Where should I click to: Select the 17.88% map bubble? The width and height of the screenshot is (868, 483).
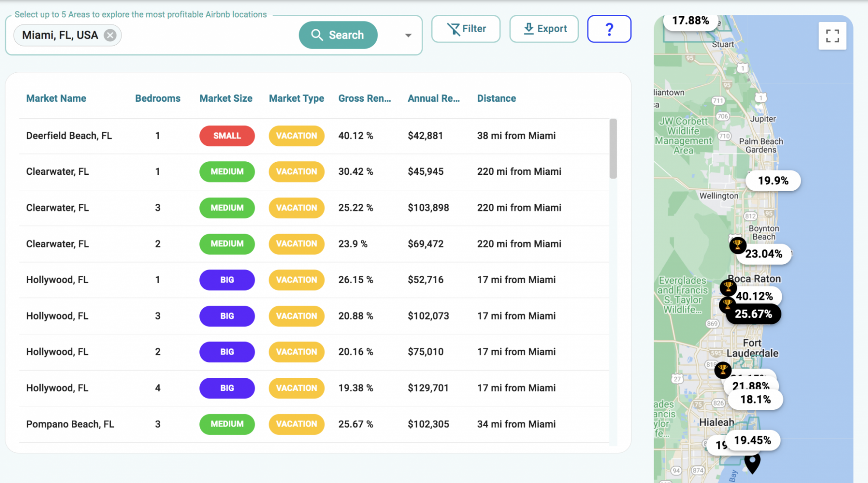point(690,21)
